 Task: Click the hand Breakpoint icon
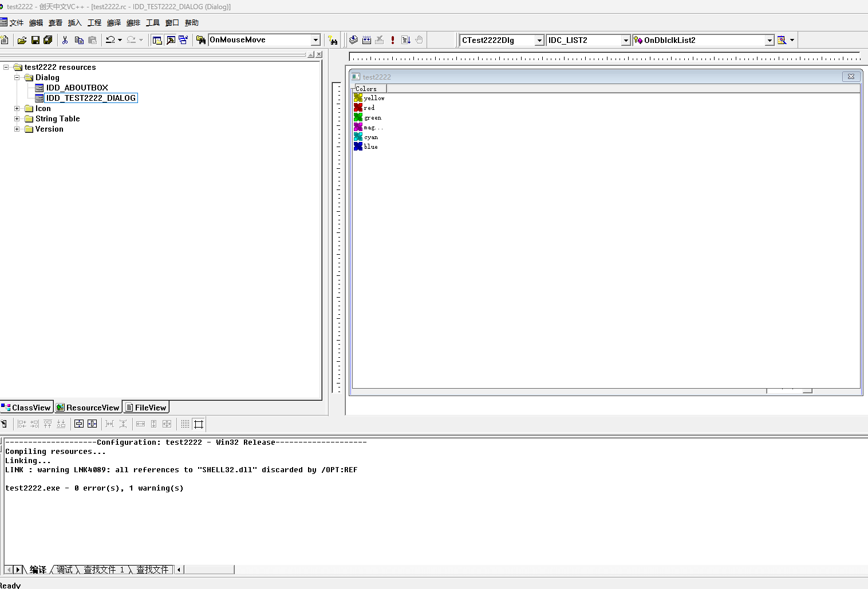click(x=419, y=40)
